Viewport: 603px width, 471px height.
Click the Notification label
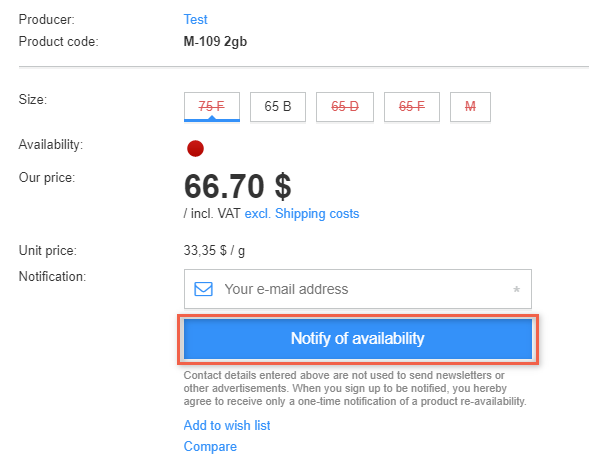[52, 275]
